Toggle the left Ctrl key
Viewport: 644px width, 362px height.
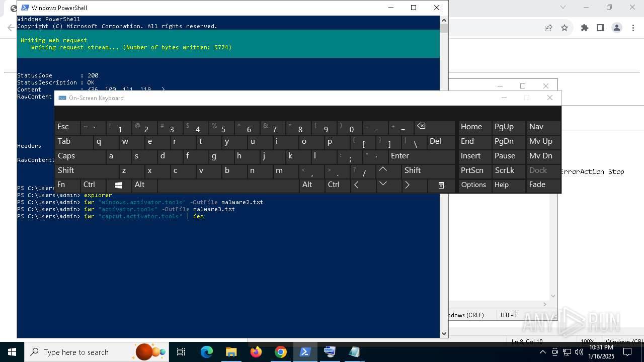94,185
